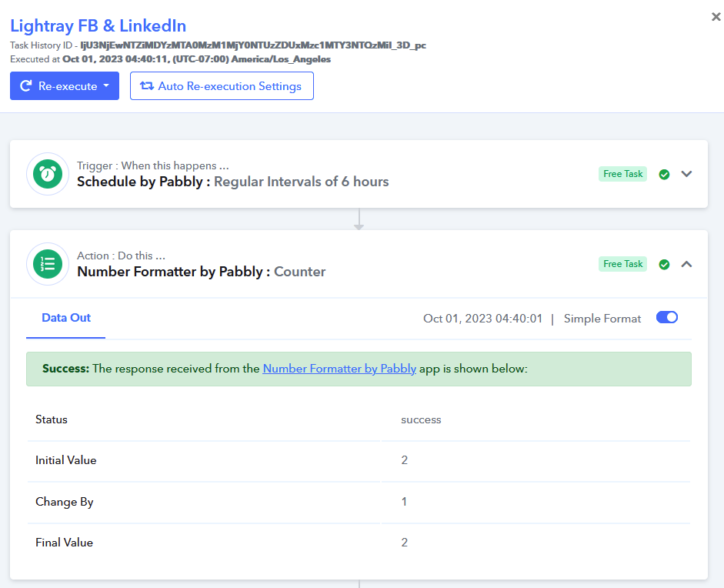Click the 'Final Value' row label
Image resolution: width=724 pixels, height=588 pixels.
click(x=64, y=543)
